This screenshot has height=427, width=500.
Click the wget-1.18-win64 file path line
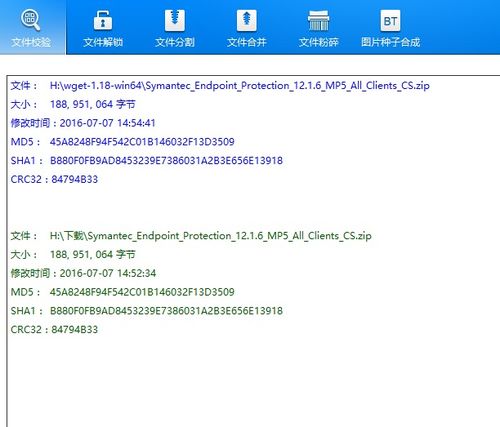[x=220, y=86]
